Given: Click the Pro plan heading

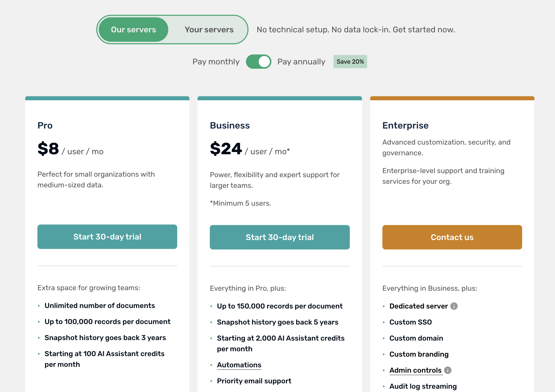Looking at the screenshot, I should 45,125.
